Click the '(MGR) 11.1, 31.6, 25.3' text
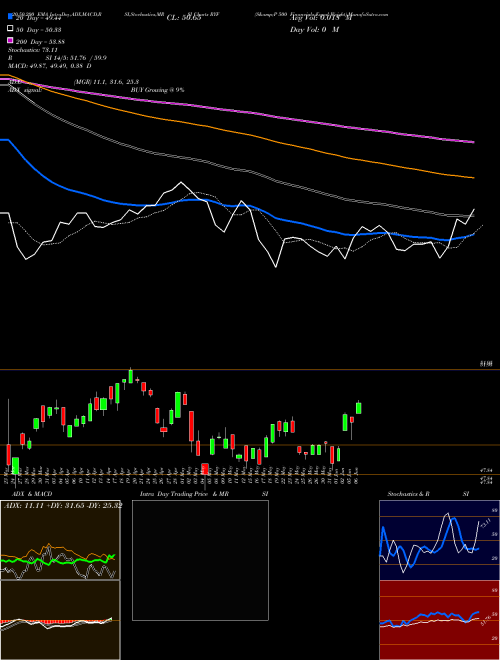This screenshot has height=660, width=500. pos(106,82)
